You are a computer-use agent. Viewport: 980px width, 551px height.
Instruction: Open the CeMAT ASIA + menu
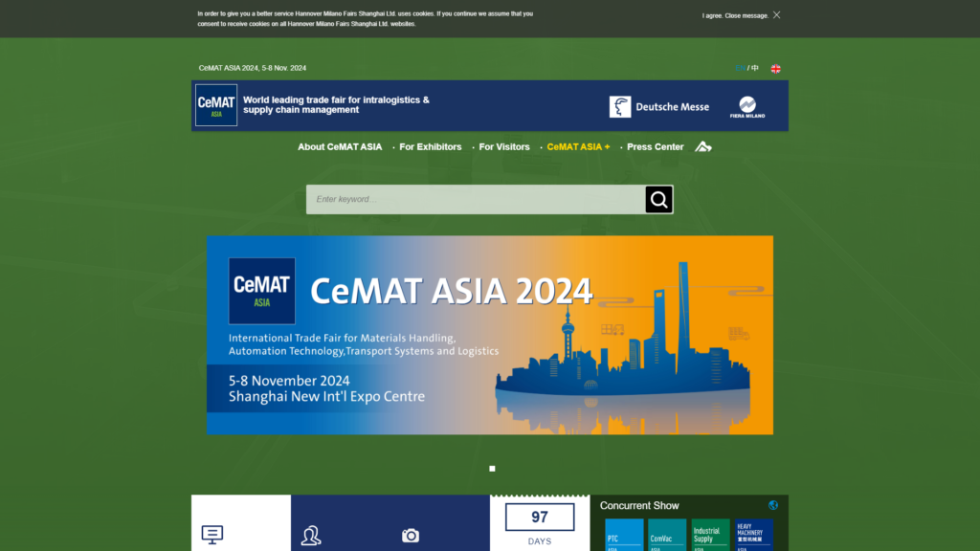pyautogui.click(x=578, y=146)
